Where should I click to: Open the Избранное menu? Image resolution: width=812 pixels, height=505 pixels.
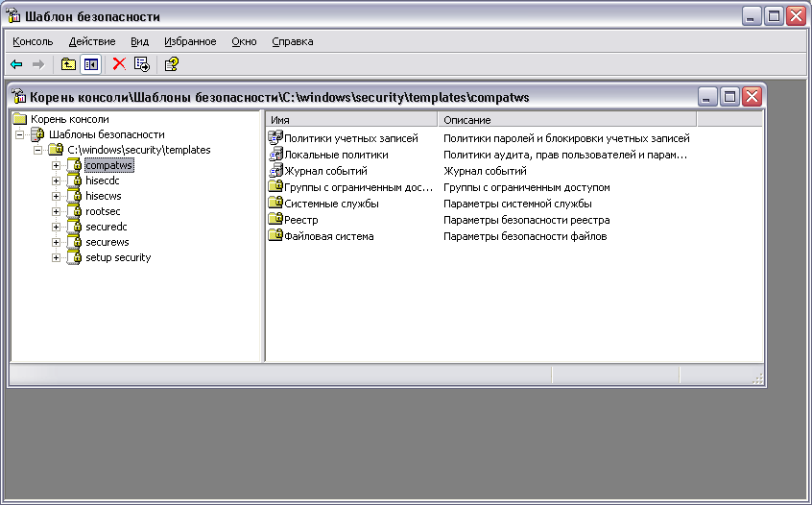click(190, 41)
